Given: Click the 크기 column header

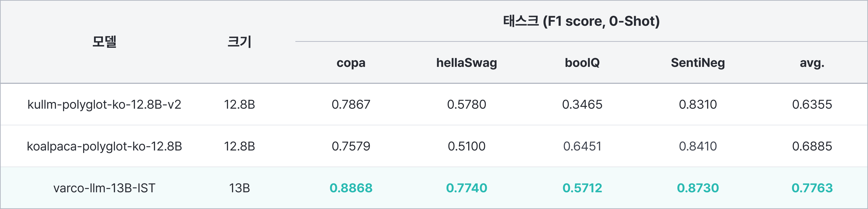Looking at the screenshot, I should (239, 42).
